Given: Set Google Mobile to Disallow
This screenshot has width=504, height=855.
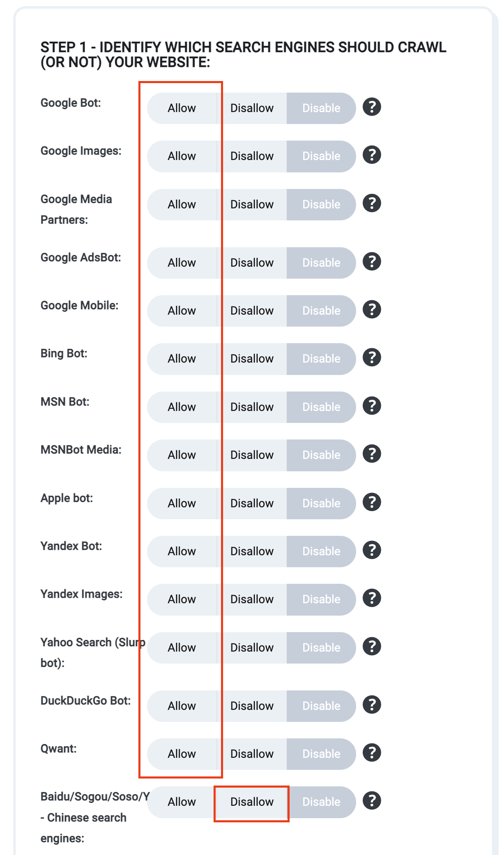Looking at the screenshot, I should pos(252,311).
